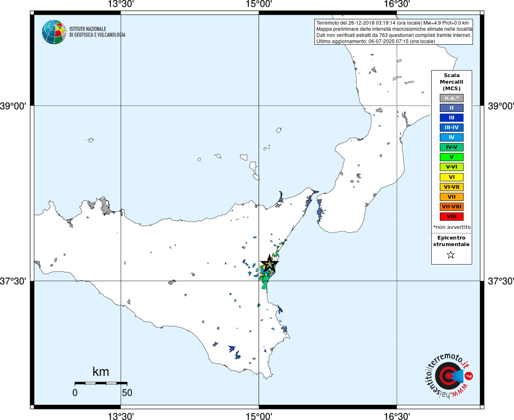
Task: Select the VII-VIII intensity legend swatch
Action: tap(452, 207)
